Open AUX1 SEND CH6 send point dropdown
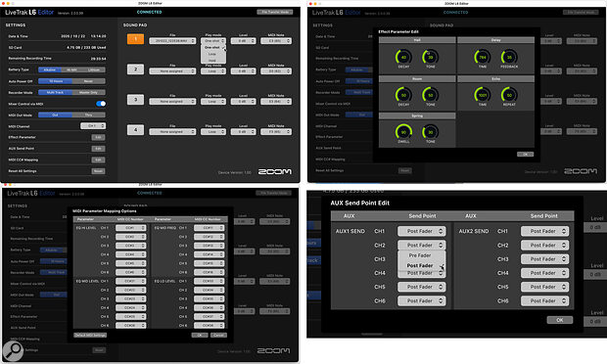 coord(422,300)
